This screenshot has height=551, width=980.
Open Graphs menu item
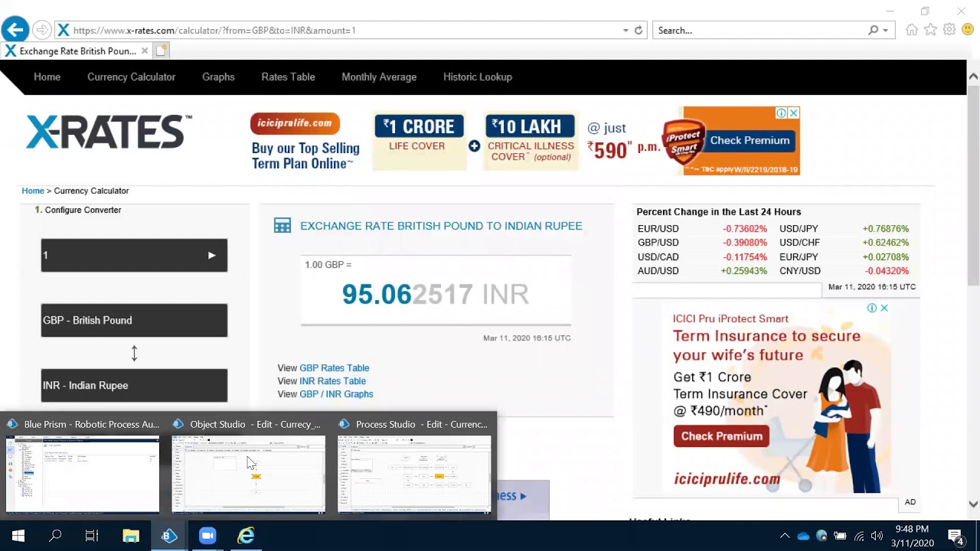point(218,77)
